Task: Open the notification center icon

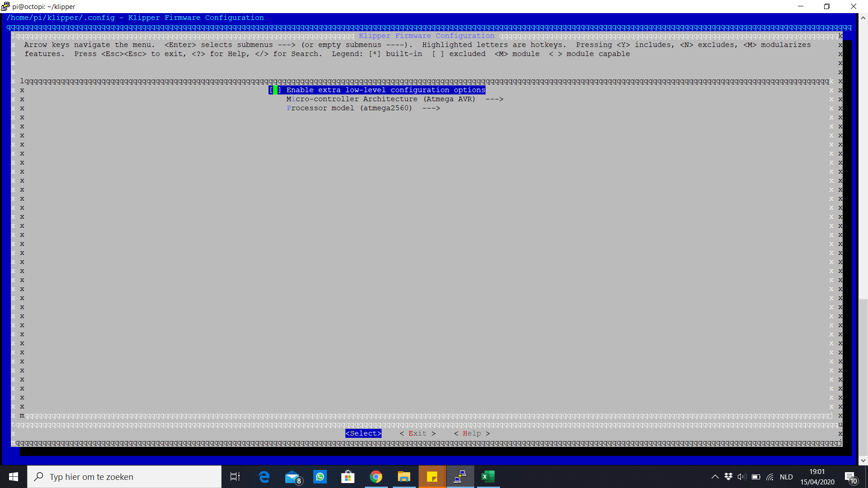Action: (x=850, y=477)
